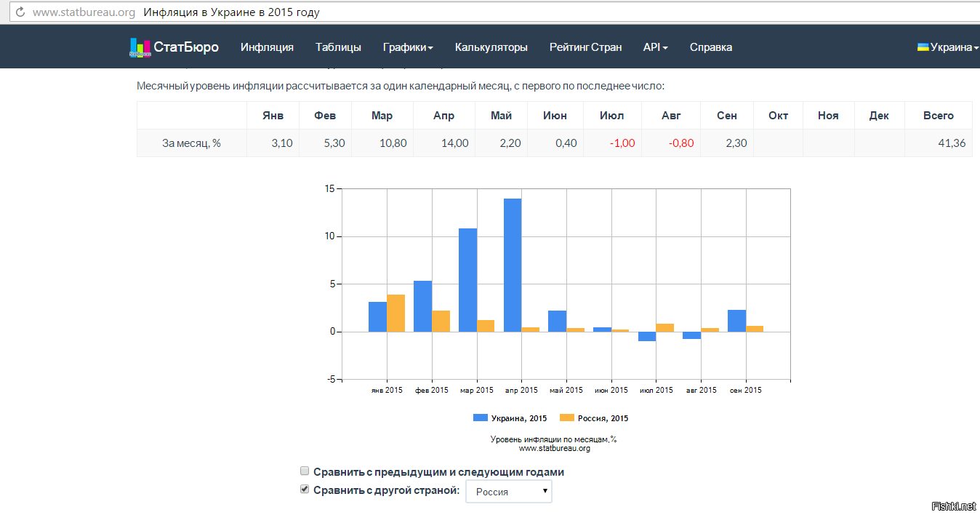Click the Фев column header
The width and height of the screenshot is (980, 515).
325,116
